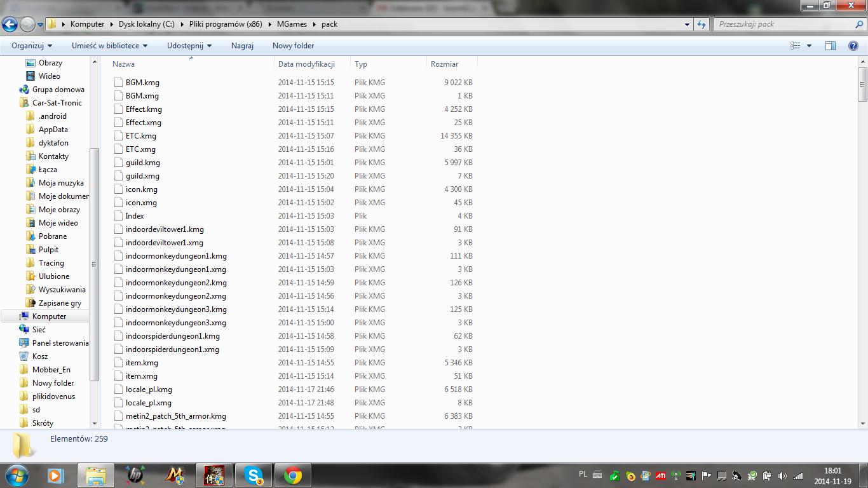This screenshot has height=488, width=868.
Task: Open the view options dropdown arrow
Action: [809, 46]
